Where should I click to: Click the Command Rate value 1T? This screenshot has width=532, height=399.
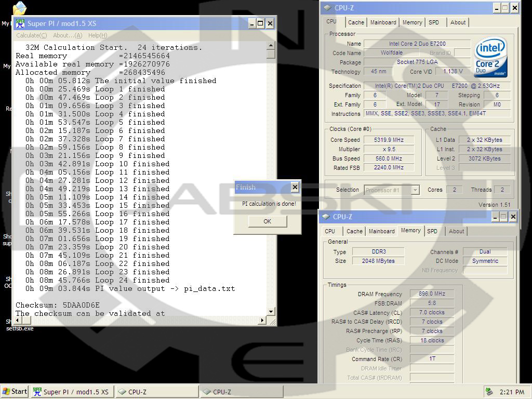point(432,358)
